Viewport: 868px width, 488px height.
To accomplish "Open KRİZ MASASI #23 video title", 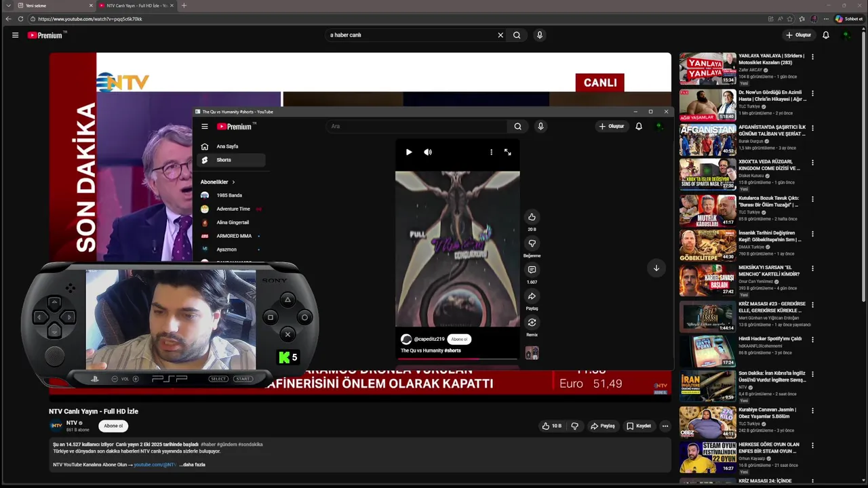I will tap(772, 306).
